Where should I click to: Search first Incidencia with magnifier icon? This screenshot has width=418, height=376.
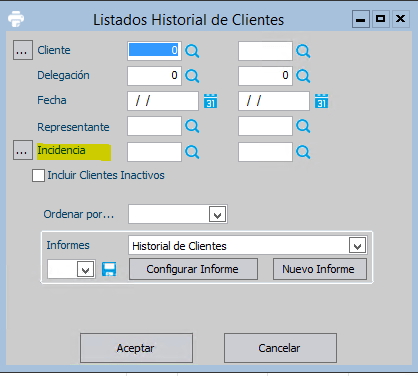coord(192,152)
